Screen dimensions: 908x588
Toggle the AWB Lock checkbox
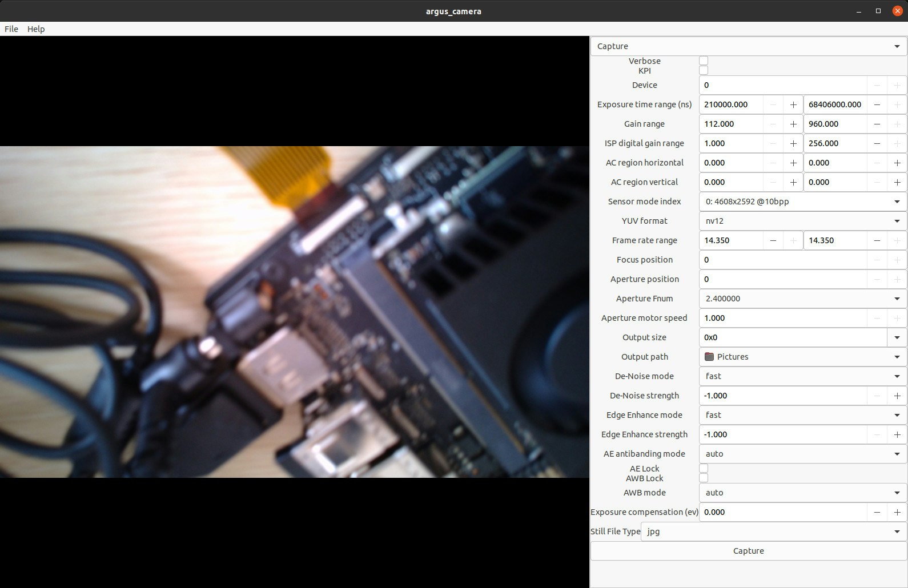tap(704, 478)
